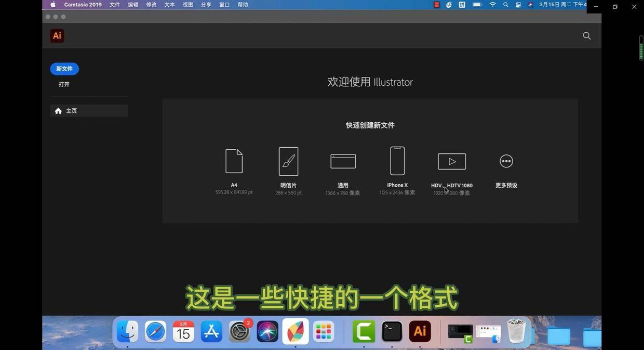Click the Wi-Fi status icon in menu bar
The height and width of the screenshot is (350, 644).
[x=492, y=5]
